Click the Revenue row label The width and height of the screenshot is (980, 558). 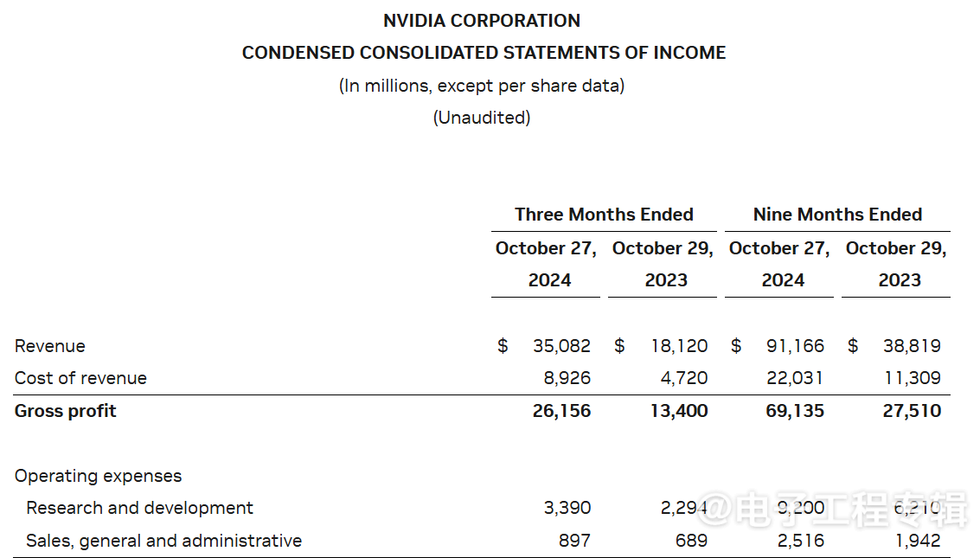[50, 346]
